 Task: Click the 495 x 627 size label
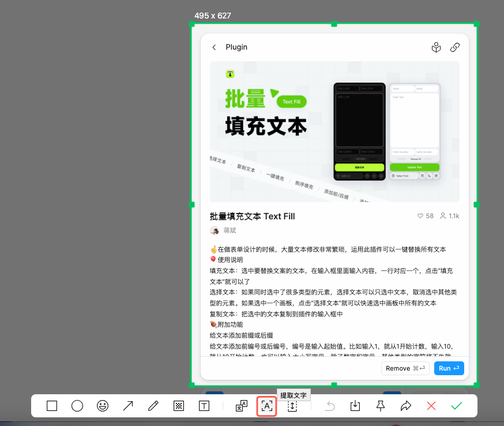click(x=213, y=16)
